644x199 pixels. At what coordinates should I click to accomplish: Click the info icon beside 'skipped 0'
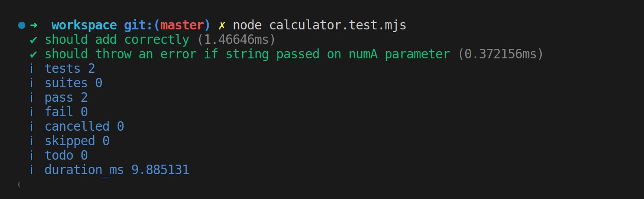coord(32,141)
